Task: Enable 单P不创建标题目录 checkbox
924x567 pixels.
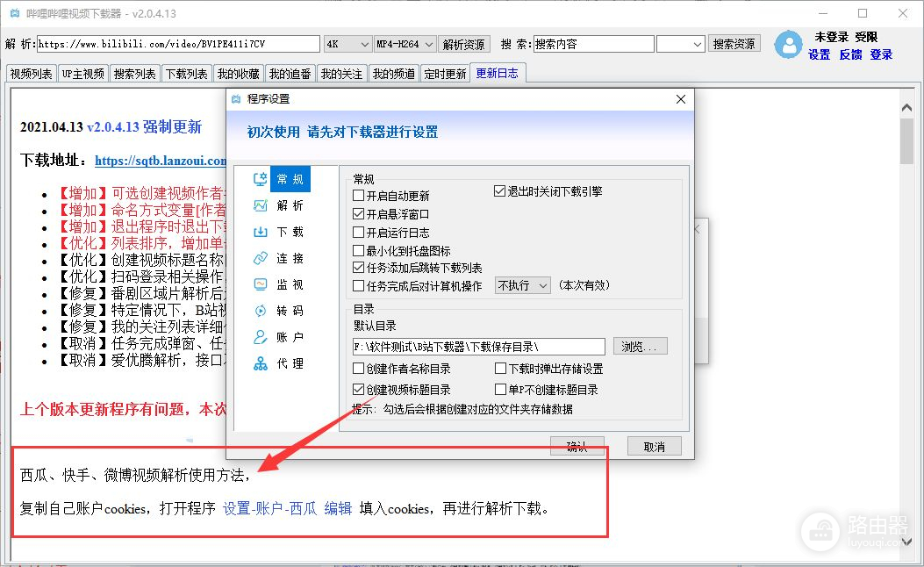Action: click(500, 389)
